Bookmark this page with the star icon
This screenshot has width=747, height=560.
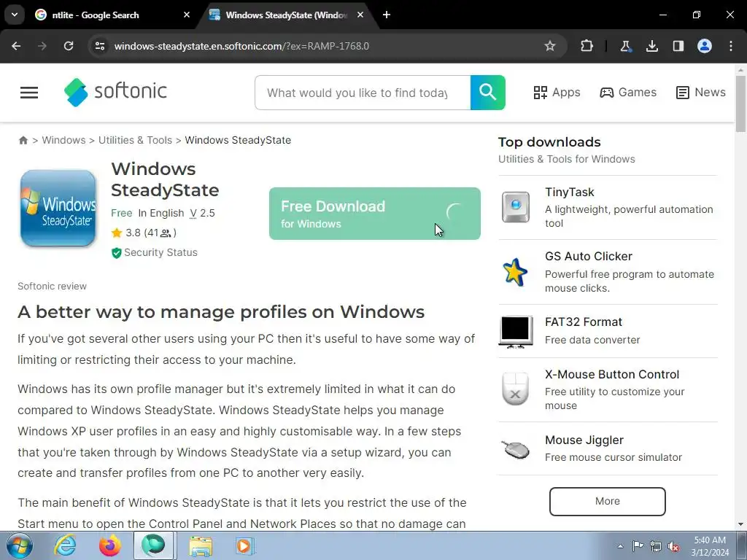pos(550,46)
